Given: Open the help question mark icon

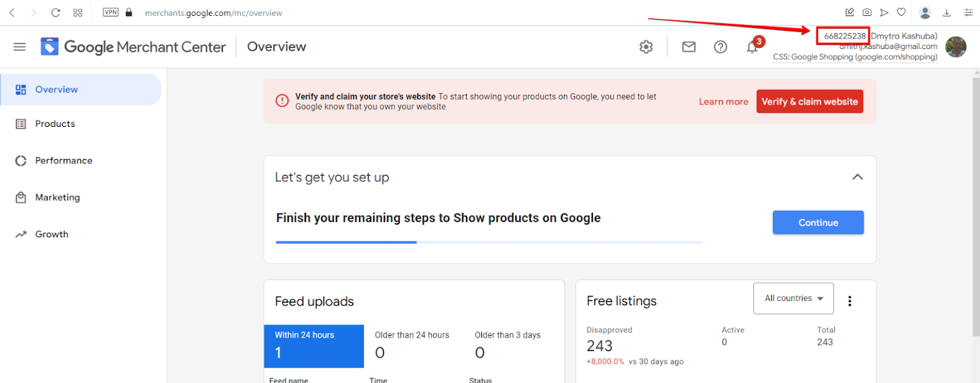Looking at the screenshot, I should point(720,47).
